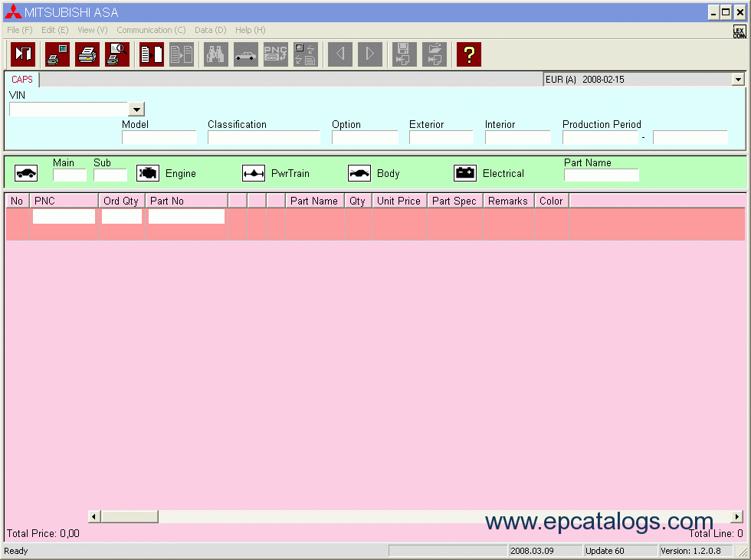Select the Body group icon
The width and height of the screenshot is (751, 560).
[x=359, y=173]
